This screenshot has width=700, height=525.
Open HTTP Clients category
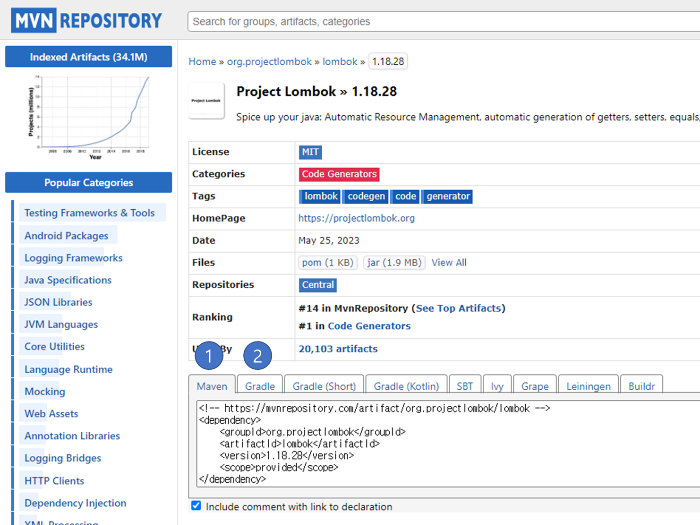(x=54, y=481)
